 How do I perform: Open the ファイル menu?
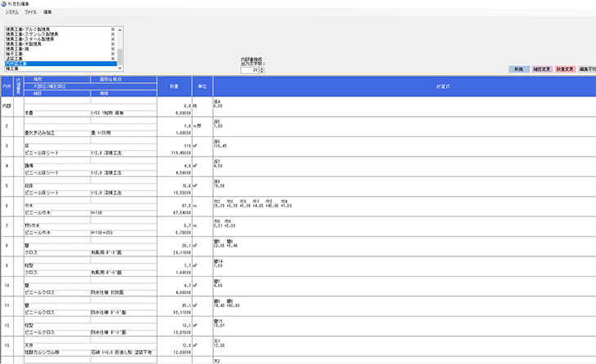(x=31, y=13)
